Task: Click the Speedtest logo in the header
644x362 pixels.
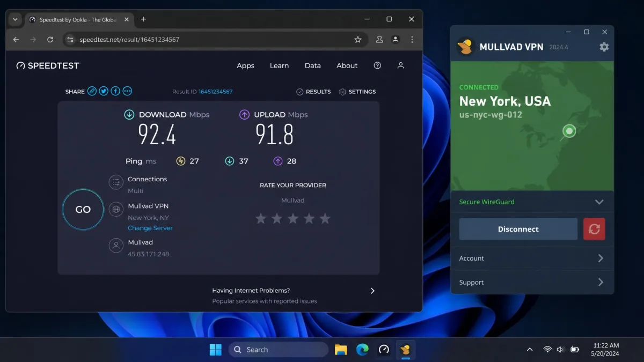Action: coord(48,65)
